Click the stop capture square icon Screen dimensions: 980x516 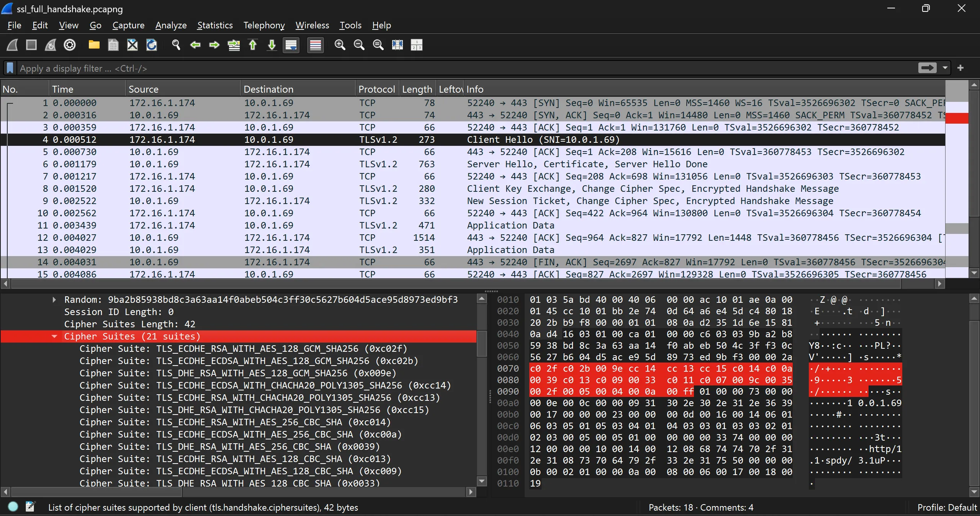[x=31, y=45]
